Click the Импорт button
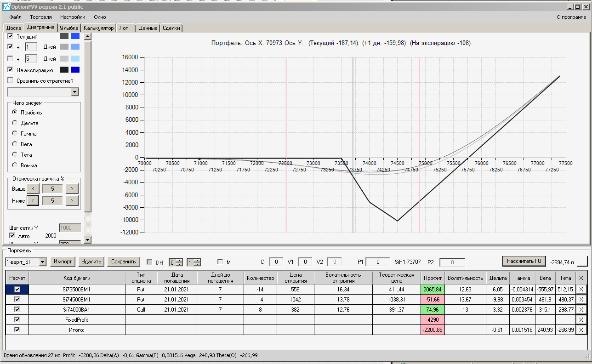 [x=63, y=262]
